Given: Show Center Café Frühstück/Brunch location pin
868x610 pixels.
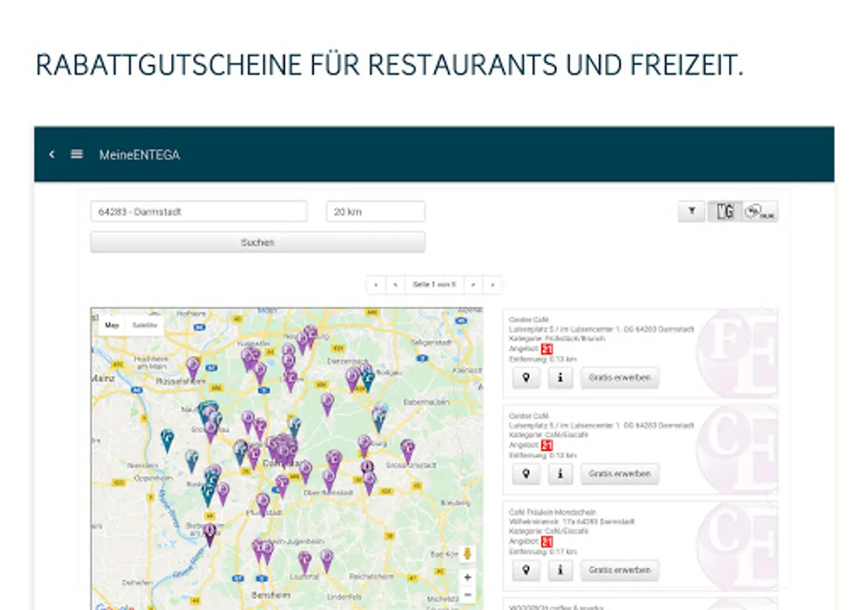Looking at the screenshot, I should pos(526,378).
